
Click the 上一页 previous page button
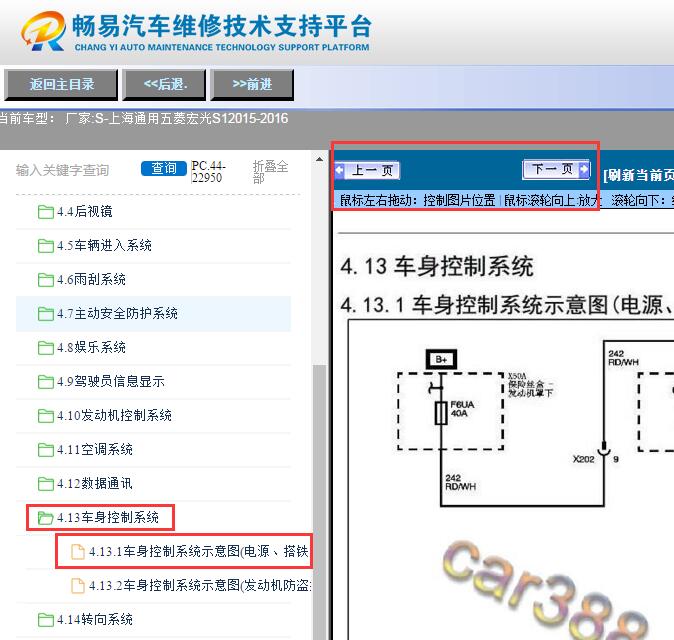pos(368,170)
